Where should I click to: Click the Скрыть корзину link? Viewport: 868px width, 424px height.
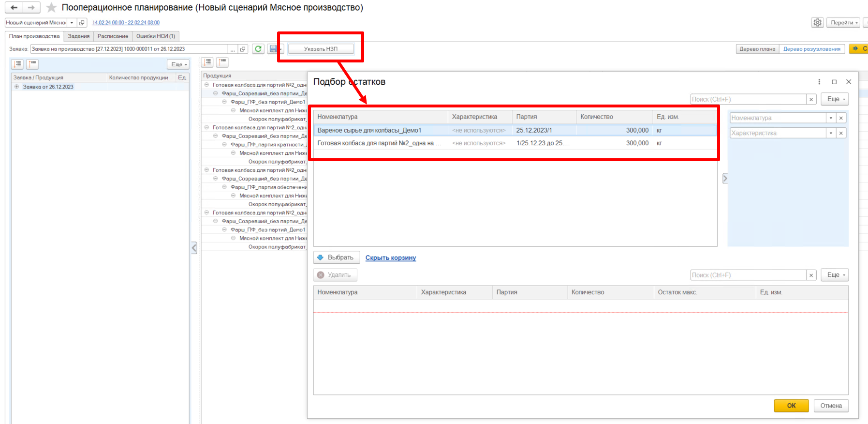[x=390, y=258]
